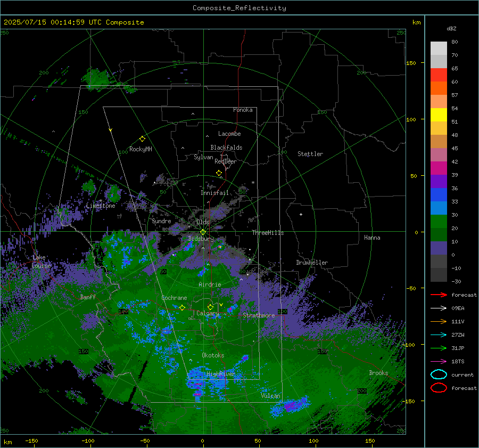Click the Drumheller label
479x448 pixels.
point(312,263)
